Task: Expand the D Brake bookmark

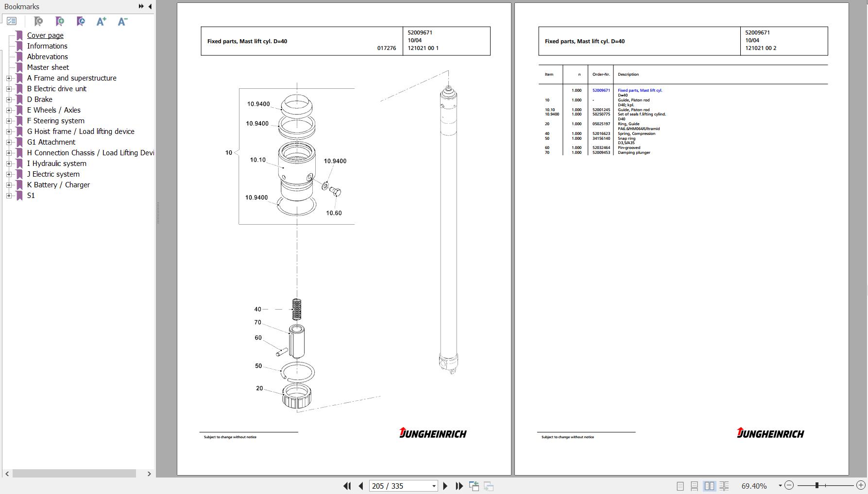Action: [9, 99]
